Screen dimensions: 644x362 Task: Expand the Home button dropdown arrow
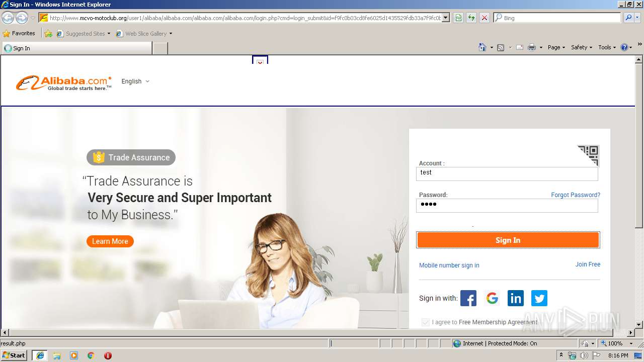pyautogui.click(x=492, y=47)
